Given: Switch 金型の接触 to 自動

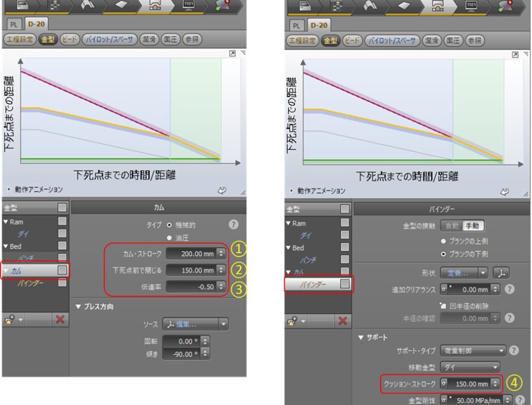Looking at the screenshot, I should (451, 226).
